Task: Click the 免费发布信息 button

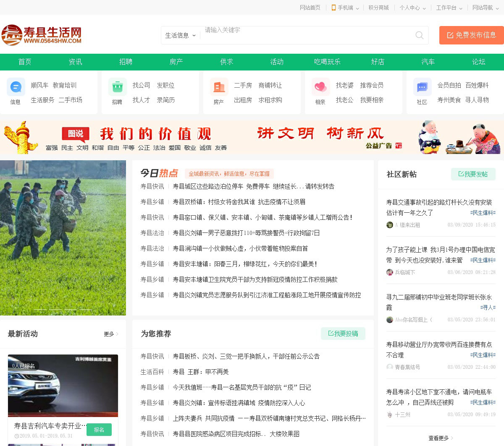Action: click(x=471, y=35)
